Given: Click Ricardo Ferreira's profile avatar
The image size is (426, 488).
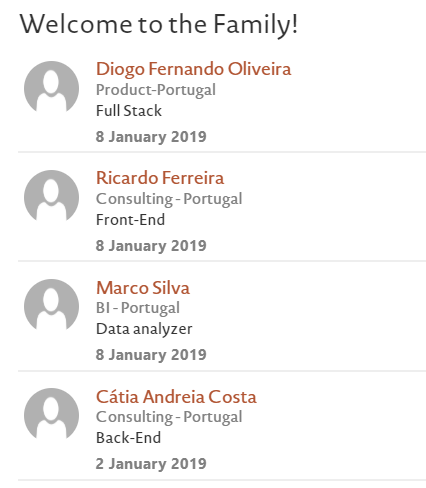Looking at the screenshot, I should [x=51, y=197].
